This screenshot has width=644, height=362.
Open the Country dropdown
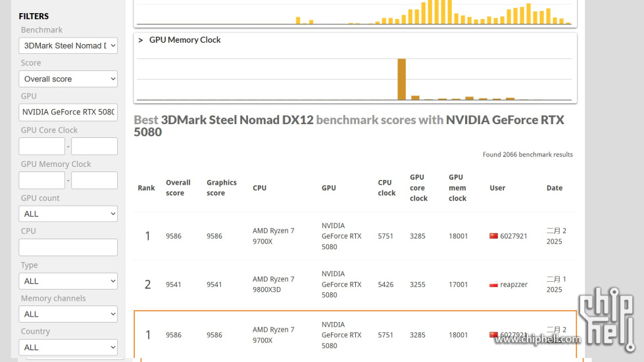pyautogui.click(x=68, y=348)
